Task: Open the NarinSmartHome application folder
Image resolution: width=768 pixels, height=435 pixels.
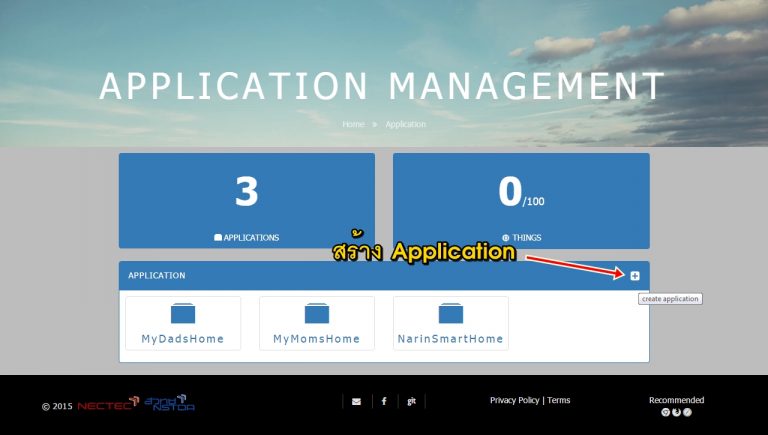Action: coord(450,314)
